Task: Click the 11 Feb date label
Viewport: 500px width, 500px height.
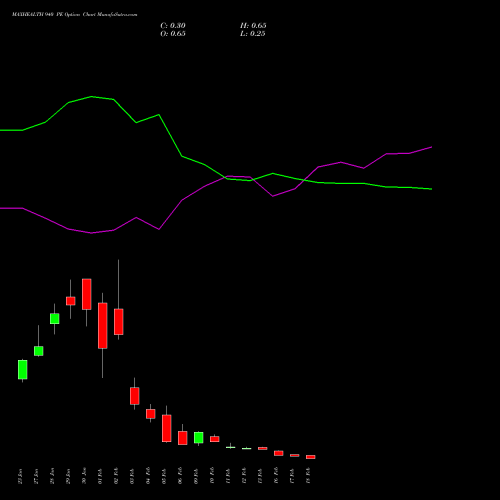Action: [228, 476]
